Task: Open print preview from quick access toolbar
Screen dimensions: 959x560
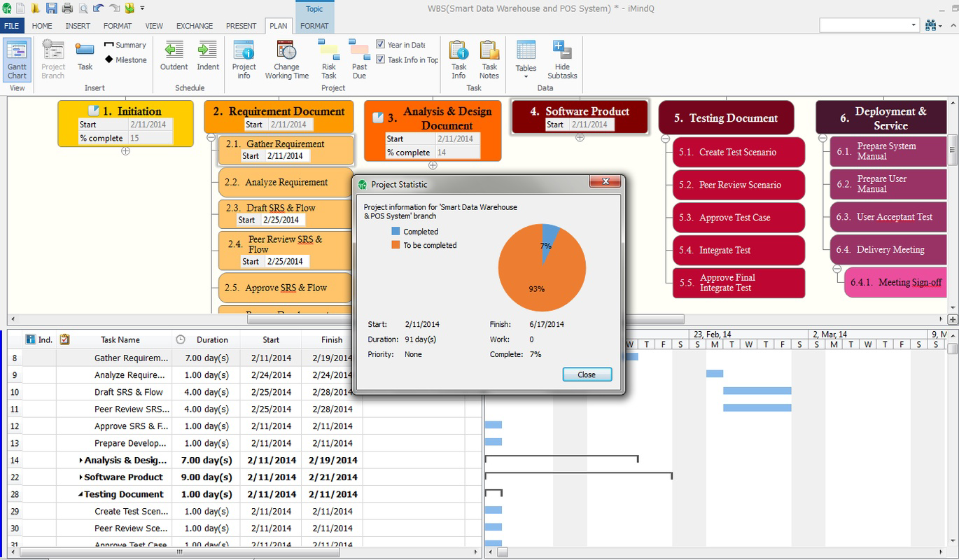Action: [83, 8]
